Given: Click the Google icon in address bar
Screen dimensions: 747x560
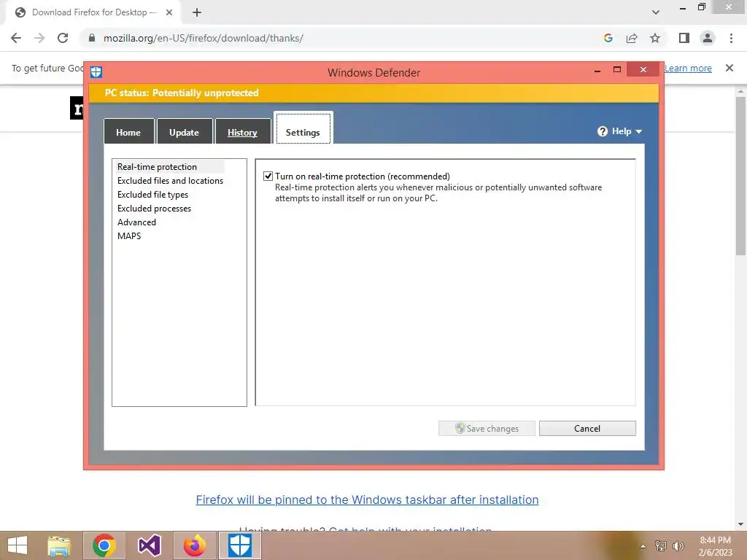Looking at the screenshot, I should 608,38.
